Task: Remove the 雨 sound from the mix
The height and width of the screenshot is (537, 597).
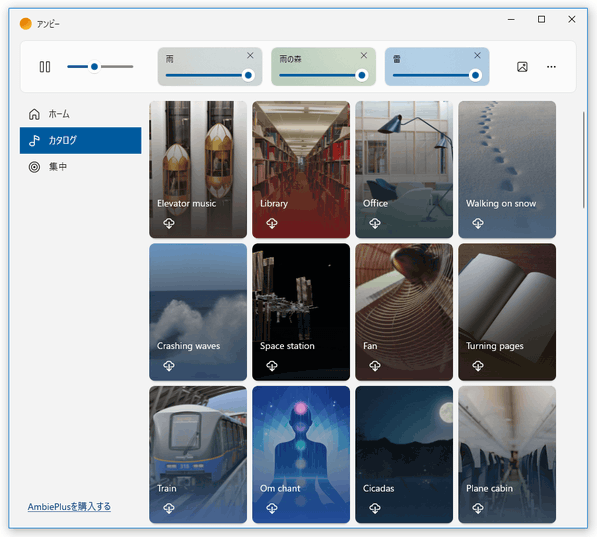Action: 250,56
